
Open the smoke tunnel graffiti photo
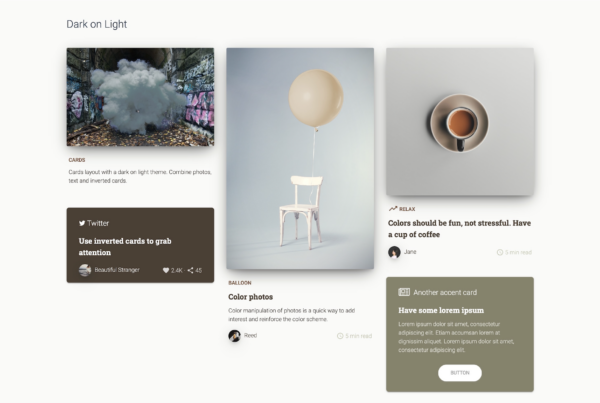click(140, 97)
